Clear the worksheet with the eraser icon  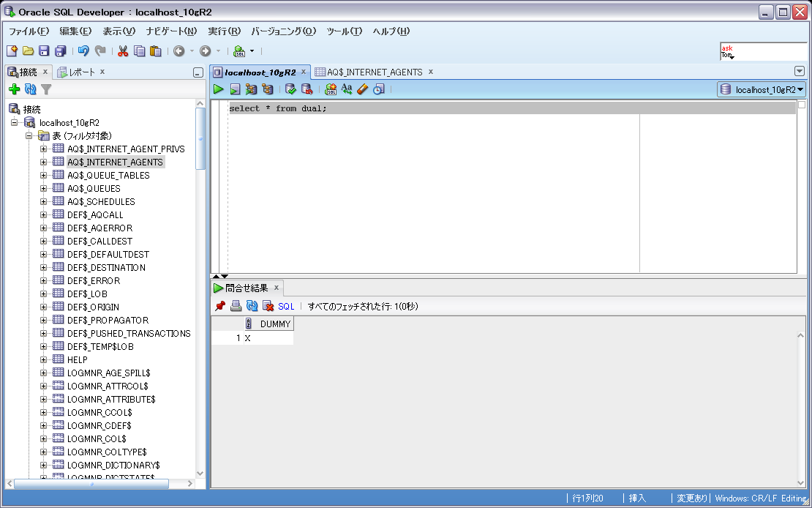pos(363,89)
